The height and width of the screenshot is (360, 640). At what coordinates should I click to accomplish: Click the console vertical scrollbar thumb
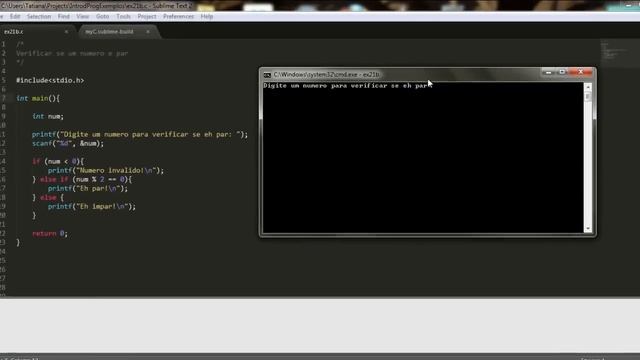pyautogui.click(x=588, y=97)
